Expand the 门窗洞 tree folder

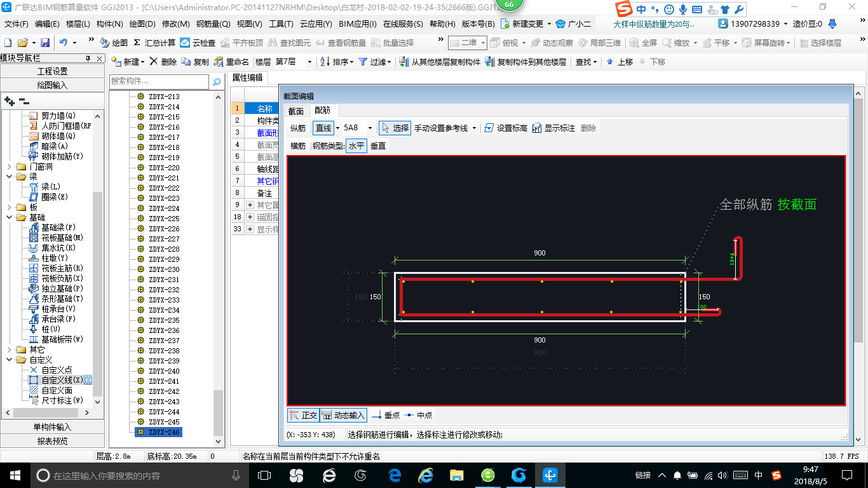tap(10, 166)
